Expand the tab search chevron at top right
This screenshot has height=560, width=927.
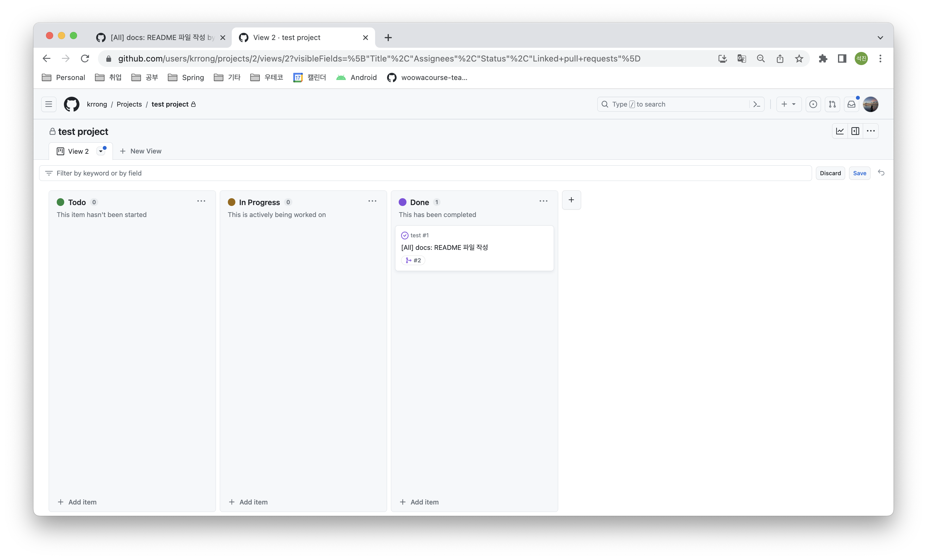coord(880,38)
